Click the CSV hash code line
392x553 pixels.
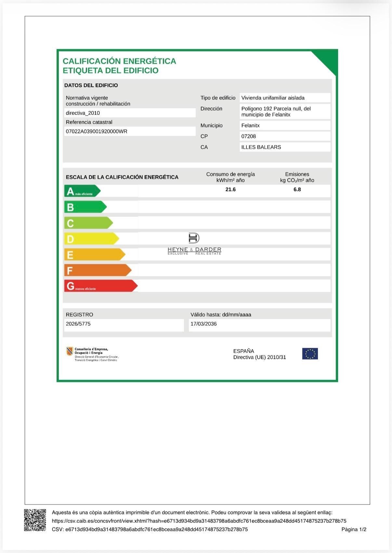150,529
